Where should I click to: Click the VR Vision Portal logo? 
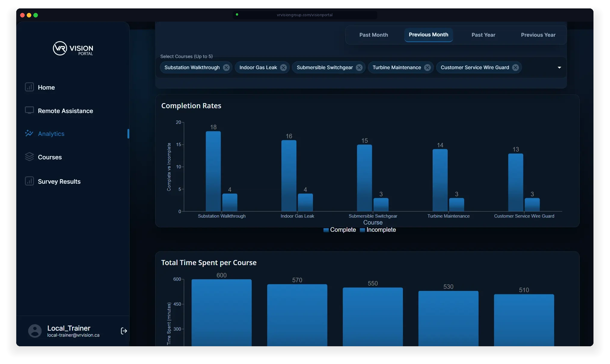(72, 48)
